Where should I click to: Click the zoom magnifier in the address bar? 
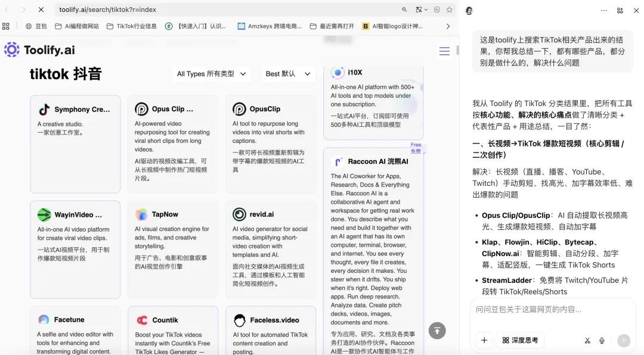click(x=404, y=10)
